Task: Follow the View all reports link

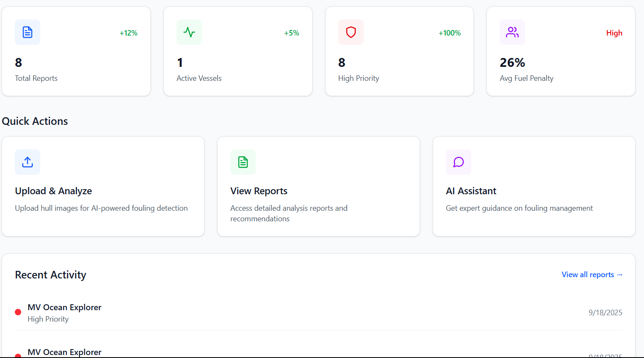Action: pyautogui.click(x=592, y=275)
